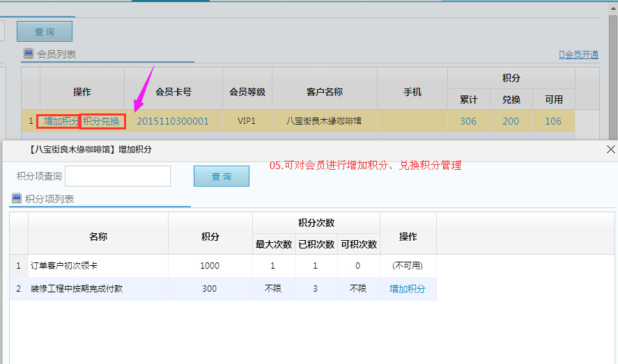Image resolution: width=618 pixels, height=364 pixels.
Task: Open 积分兑换 for the member
Action: pyautogui.click(x=102, y=121)
